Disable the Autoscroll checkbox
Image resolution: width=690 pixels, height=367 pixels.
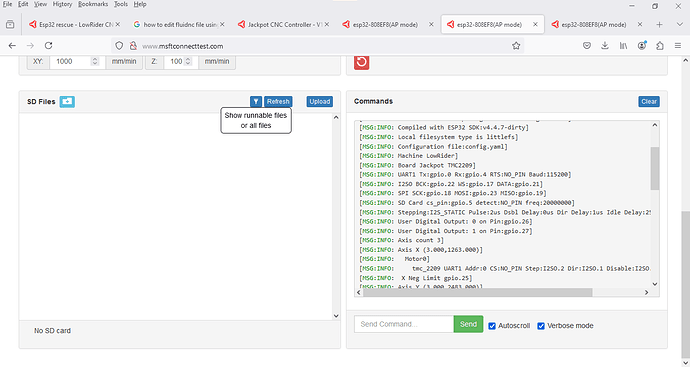[x=492, y=326]
